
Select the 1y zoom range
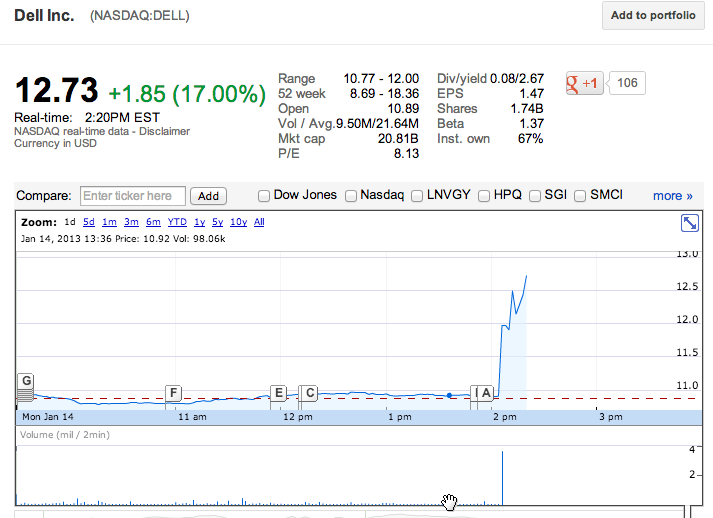pyautogui.click(x=200, y=222)
